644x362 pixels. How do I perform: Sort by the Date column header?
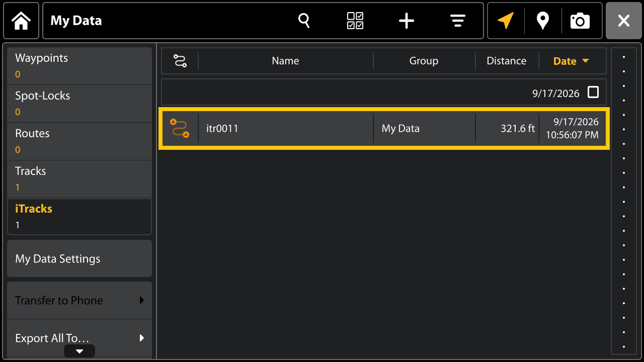(x=571, y=61)
